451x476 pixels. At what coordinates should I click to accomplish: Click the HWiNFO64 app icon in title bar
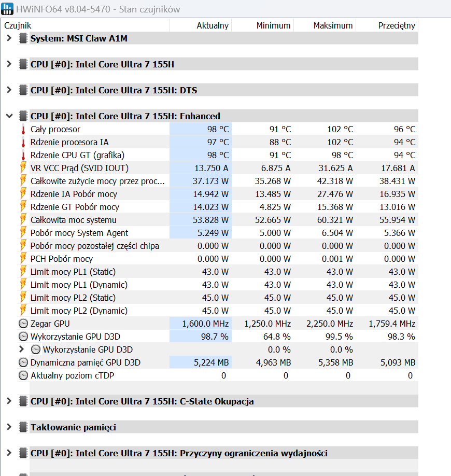click(x=8, y=9)
